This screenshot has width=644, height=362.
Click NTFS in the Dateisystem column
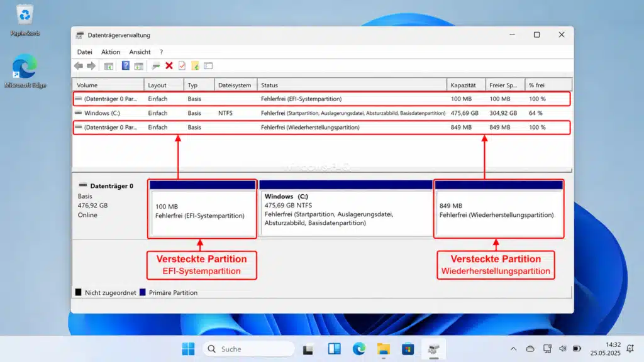[225, 113]
